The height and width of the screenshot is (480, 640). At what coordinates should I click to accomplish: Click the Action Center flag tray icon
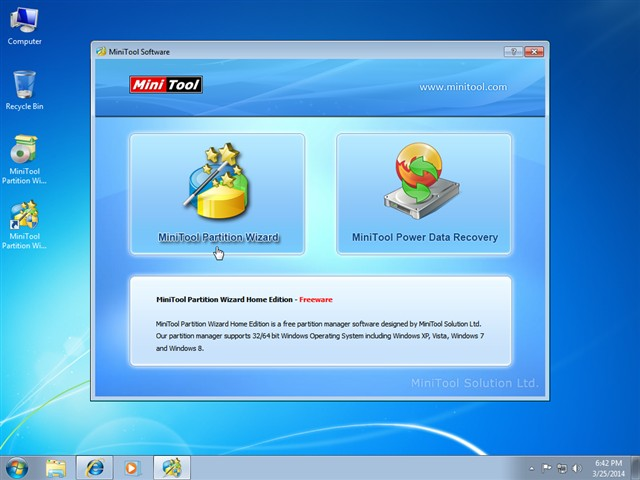coord(546,468)
